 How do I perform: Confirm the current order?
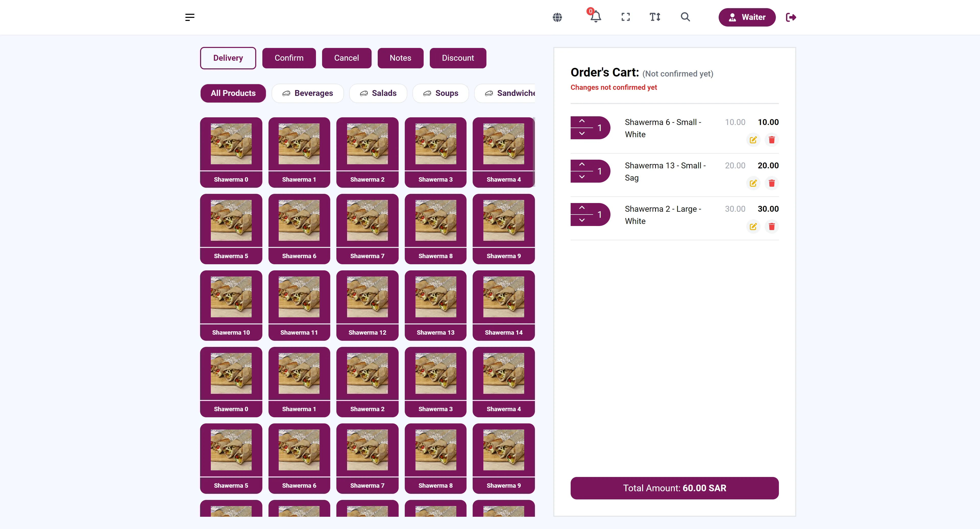[289, 58]
